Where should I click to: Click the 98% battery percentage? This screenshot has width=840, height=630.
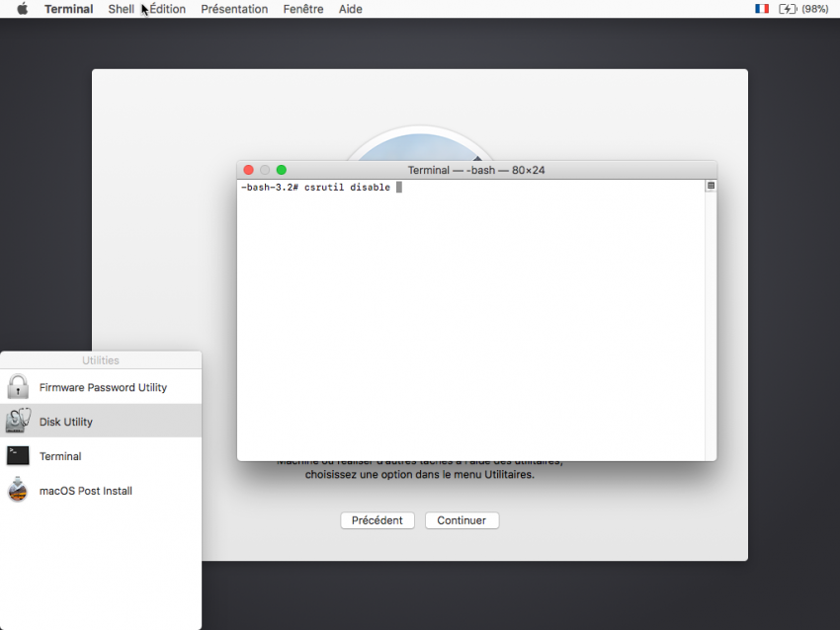tap(815, 9)
